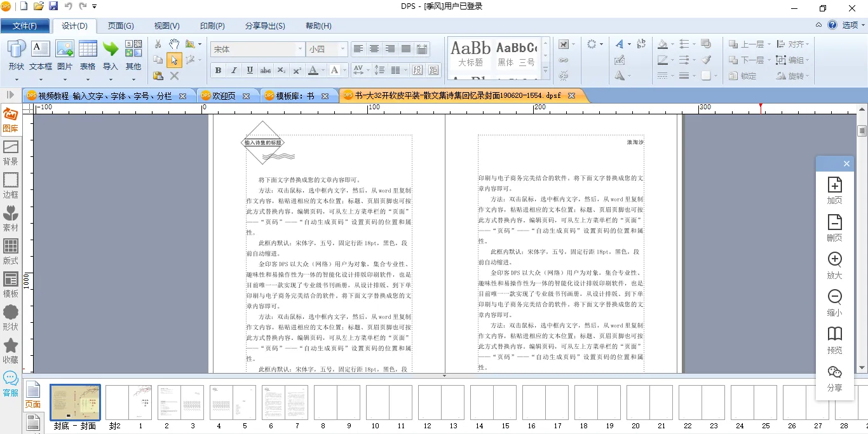Image resolution: width=868 pixels, height=434 pixels.
Task: Open 图库 sidebar panel
Action: point(10,120)
